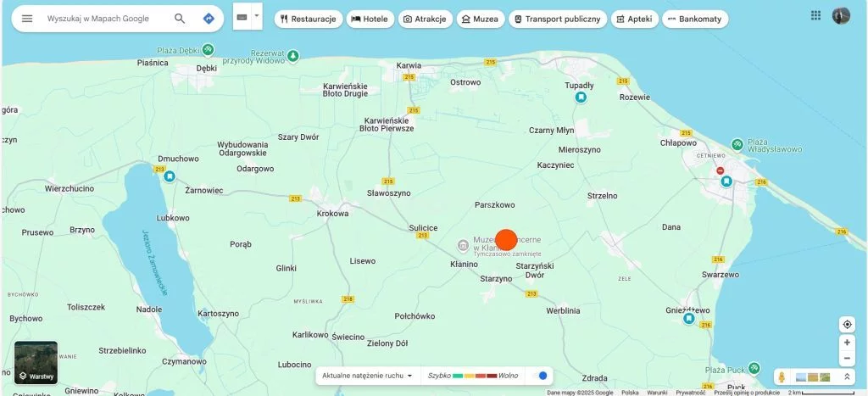Select the 'Transport publiczny' category chip

coord(558,19)
